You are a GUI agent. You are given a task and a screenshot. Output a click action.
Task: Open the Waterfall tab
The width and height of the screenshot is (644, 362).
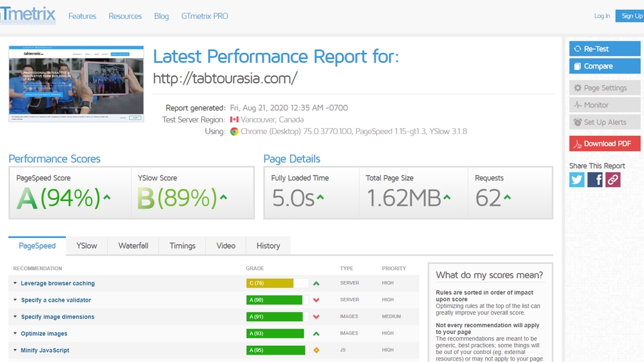pos(133,246)
